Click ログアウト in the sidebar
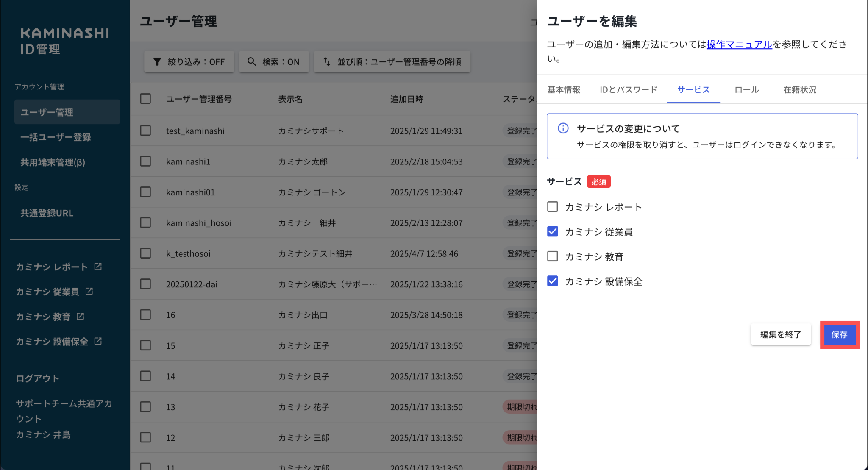 [x=37, y=378]
